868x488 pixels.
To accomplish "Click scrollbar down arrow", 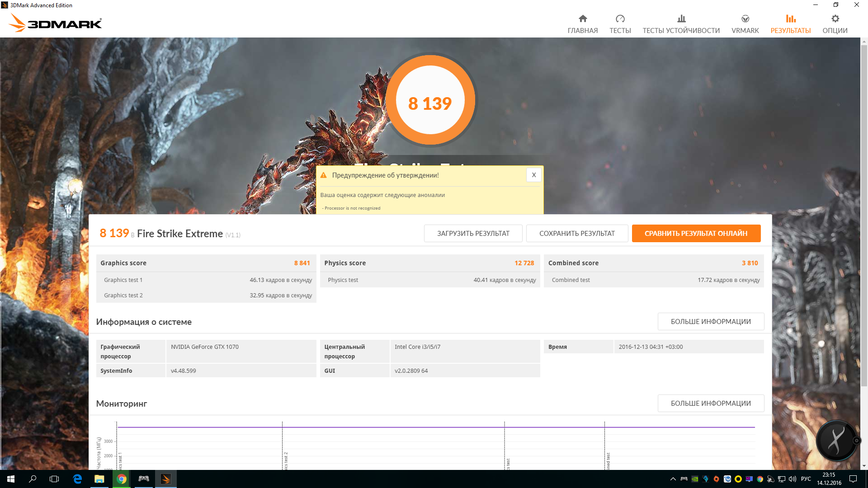I will pyautogui.click(x=864, y=466).
